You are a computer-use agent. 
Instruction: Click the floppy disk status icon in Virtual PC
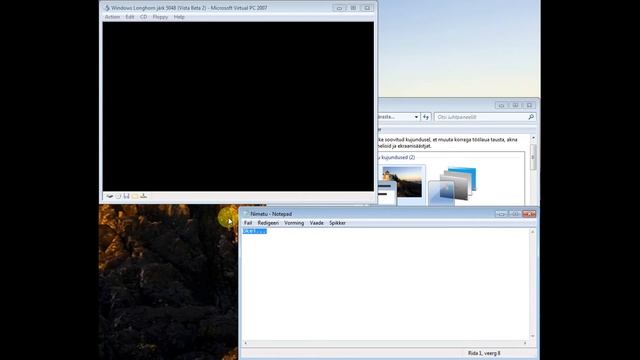[x=127, y=196]
